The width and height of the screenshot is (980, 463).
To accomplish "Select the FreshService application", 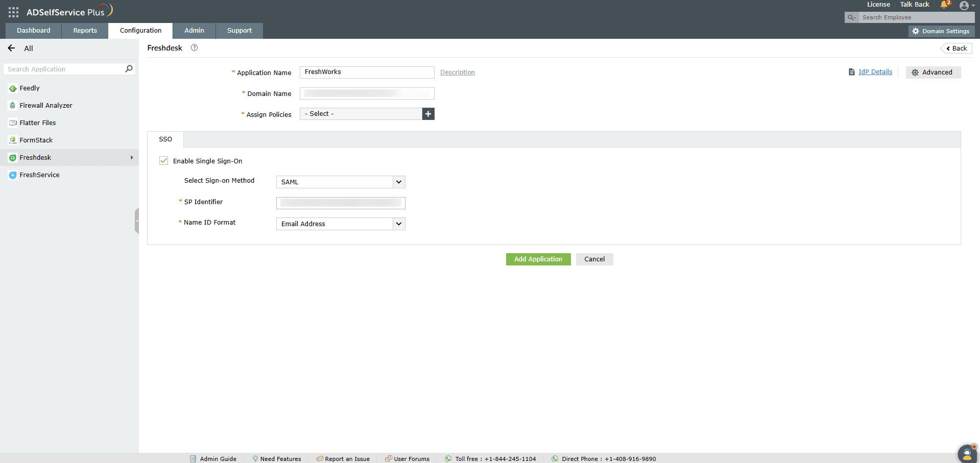I will point(39,175).
